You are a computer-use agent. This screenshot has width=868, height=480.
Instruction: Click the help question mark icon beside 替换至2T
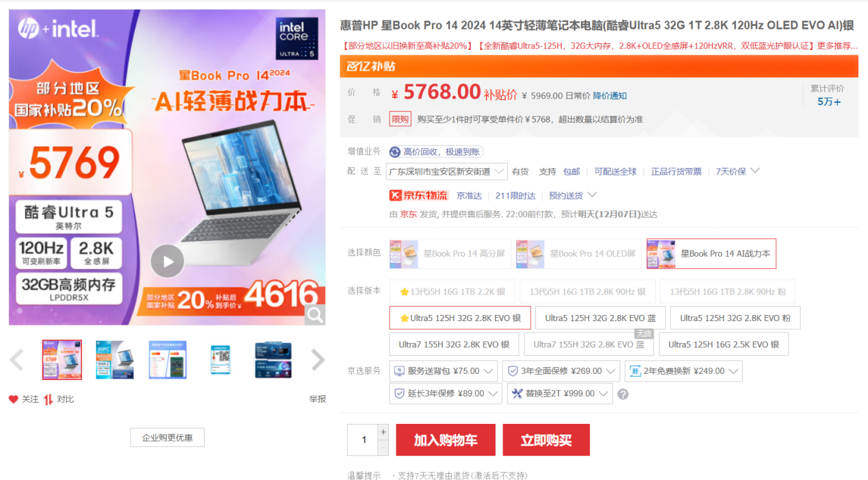(623, 394)
